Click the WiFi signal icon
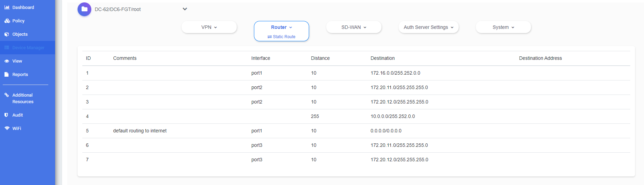The image size is (644, 185). point(7,128)
